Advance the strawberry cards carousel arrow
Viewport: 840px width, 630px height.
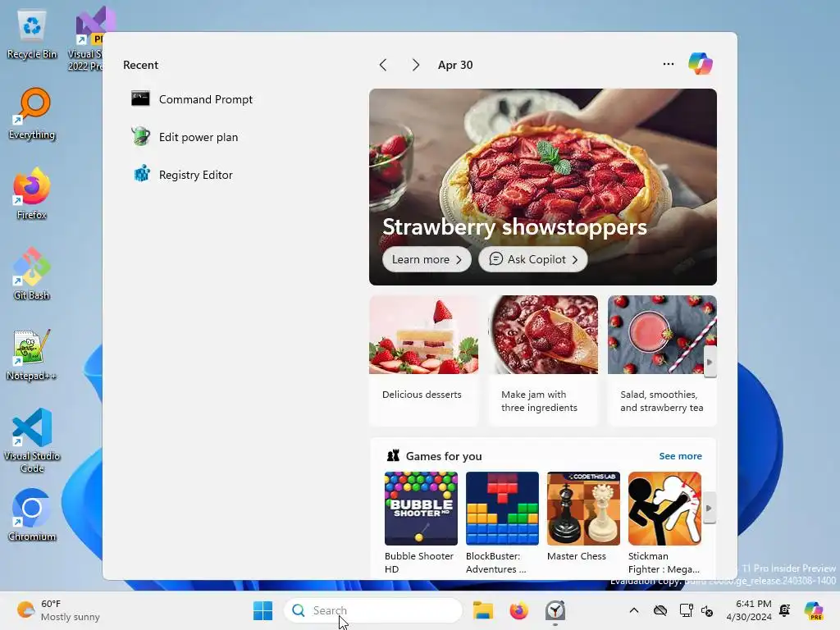[710, 362]
